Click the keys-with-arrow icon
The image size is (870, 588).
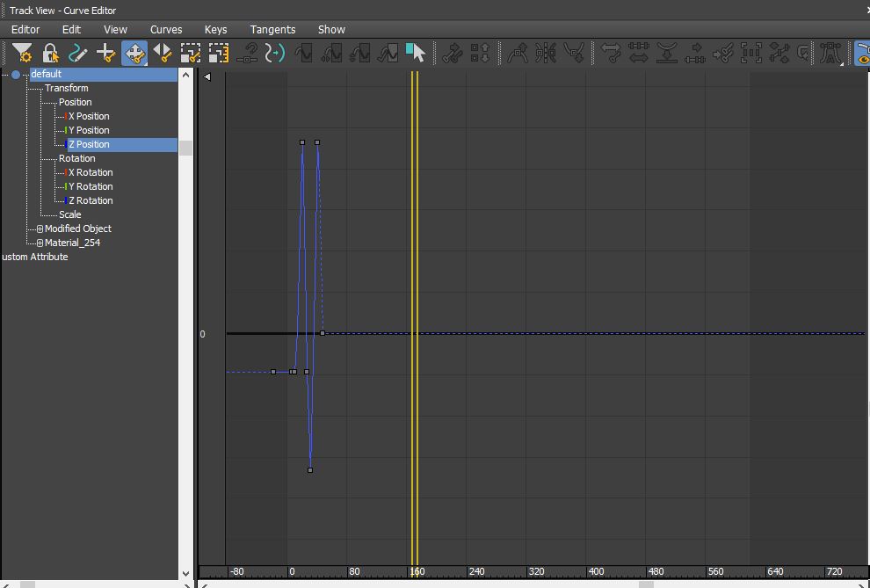(x=453, y=54)
